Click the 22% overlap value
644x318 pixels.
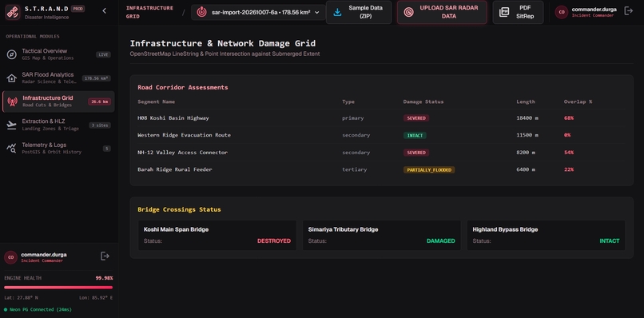(569, 169)
